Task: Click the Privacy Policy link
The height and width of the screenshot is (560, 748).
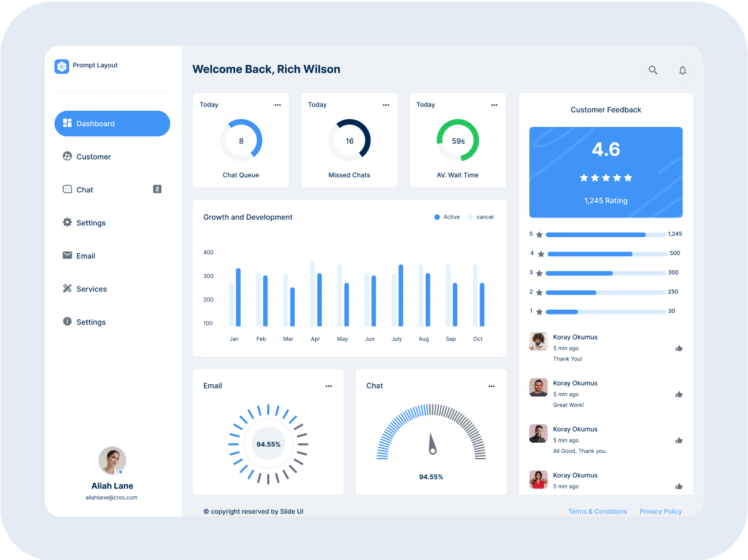Action: (x=660, y=511)
